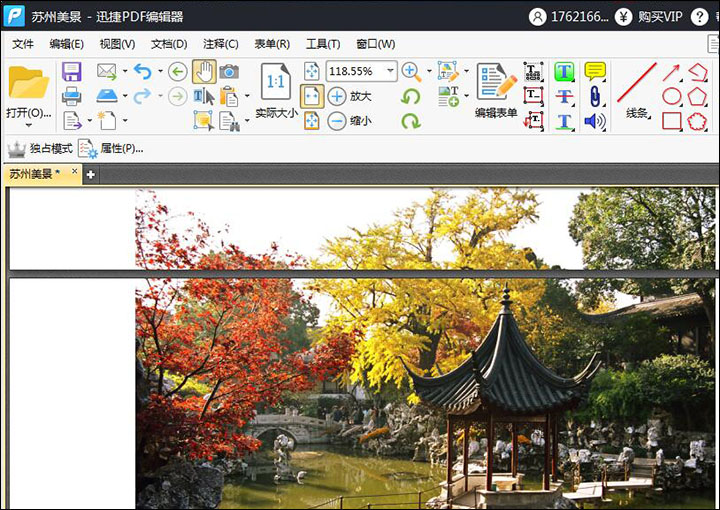Open the 注释(C) menu
The width and height of the screenshot is (720, 510).
221,44
